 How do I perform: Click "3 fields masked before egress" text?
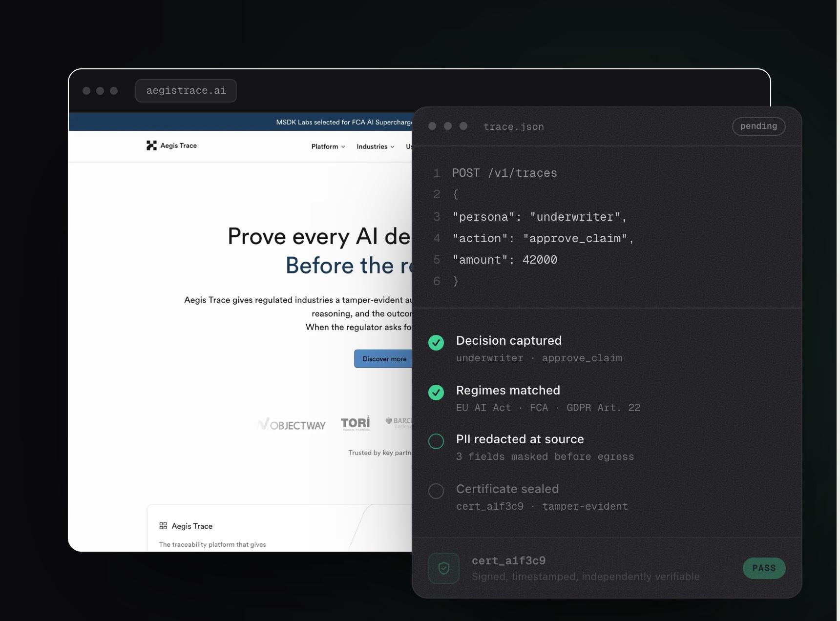point(545,456)
